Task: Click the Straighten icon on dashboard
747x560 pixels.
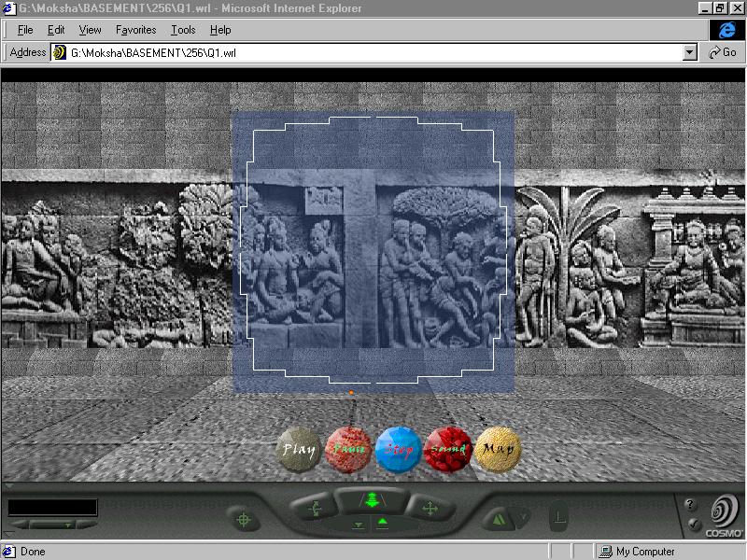Action: click(558, 515)
